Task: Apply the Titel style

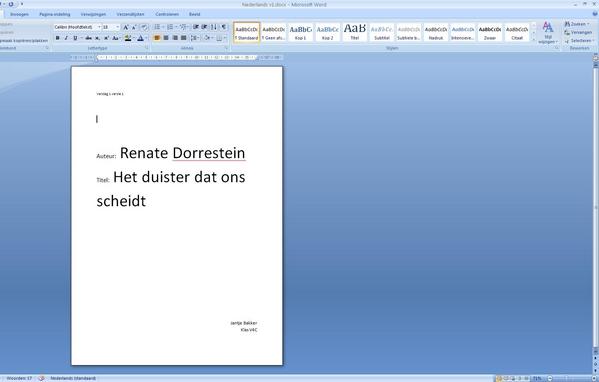Action: 355,32
